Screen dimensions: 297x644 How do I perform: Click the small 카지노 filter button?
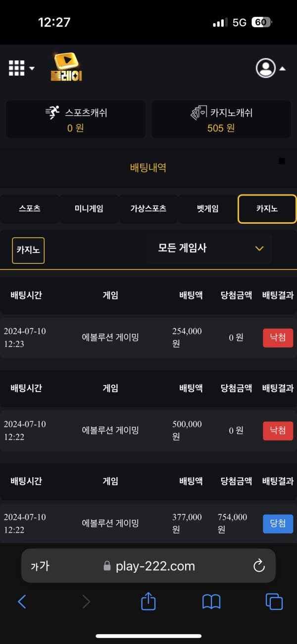coord(28,250)
